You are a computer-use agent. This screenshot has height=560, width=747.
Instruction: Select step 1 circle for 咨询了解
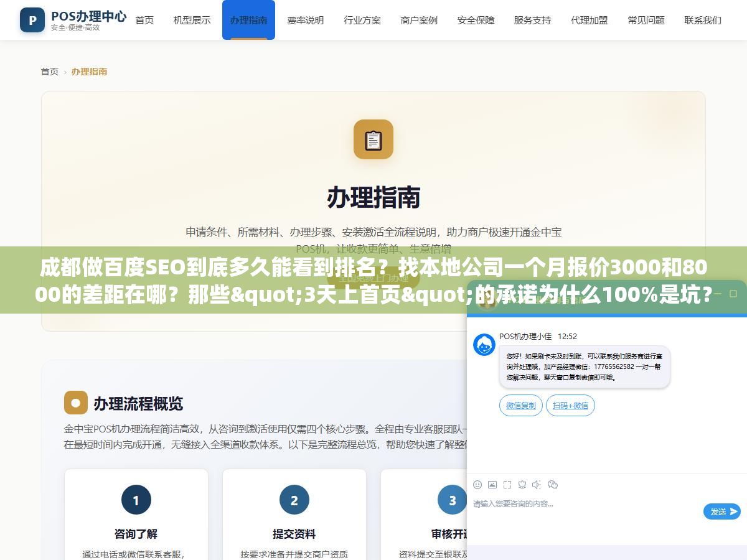coord(136,500)
